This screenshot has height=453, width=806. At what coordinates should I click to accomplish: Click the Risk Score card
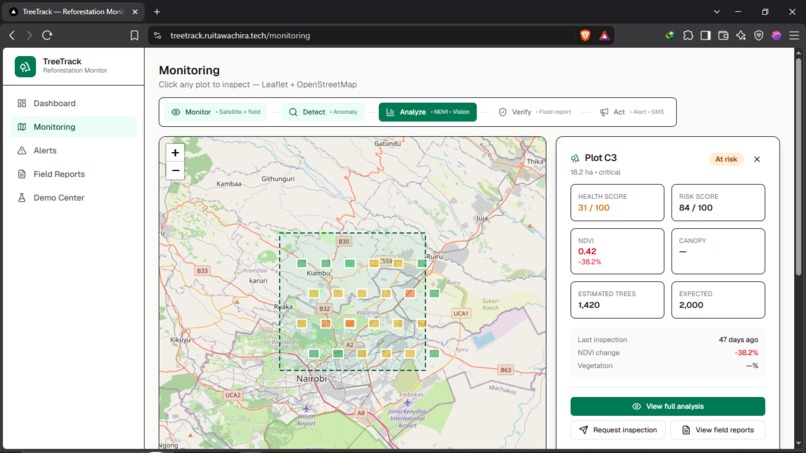coord(718,203)
